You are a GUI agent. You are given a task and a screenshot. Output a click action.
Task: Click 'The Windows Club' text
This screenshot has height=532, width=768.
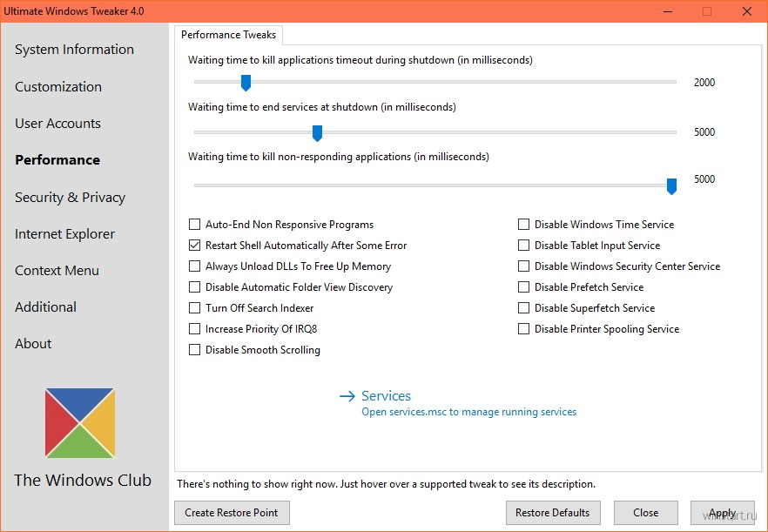tap(83, 480)
